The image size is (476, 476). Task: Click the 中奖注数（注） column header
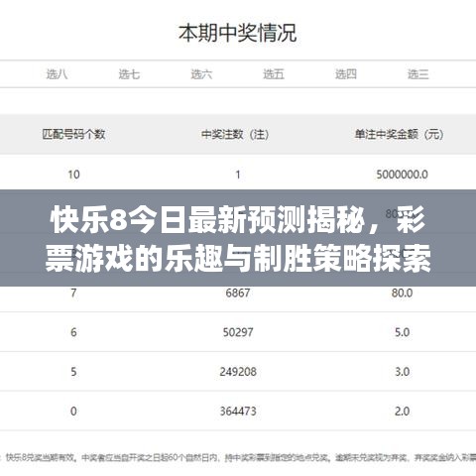coord(235,134)
